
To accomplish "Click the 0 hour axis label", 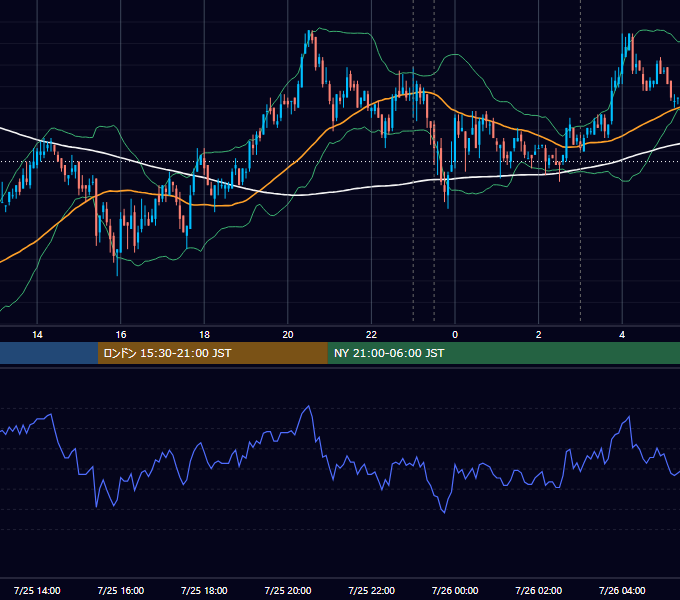I will (x=455, y=335).
